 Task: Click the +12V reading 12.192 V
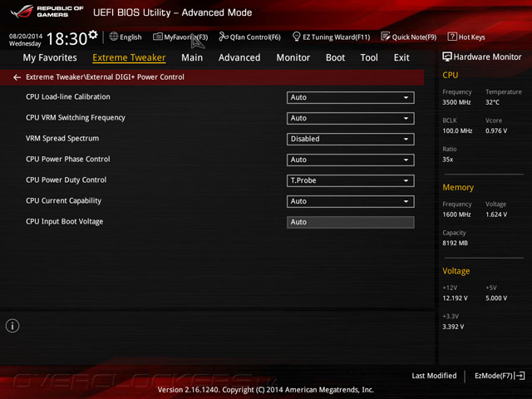pos(455,298)
